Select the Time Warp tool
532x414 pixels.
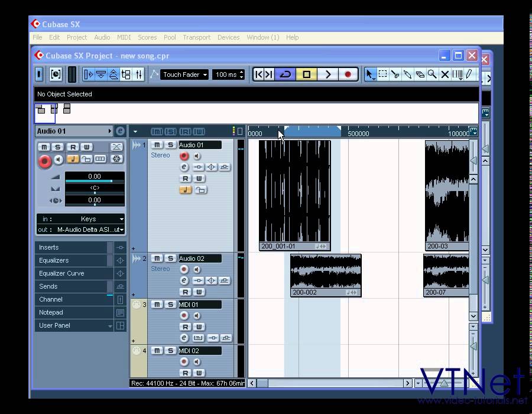pos(458,75)
